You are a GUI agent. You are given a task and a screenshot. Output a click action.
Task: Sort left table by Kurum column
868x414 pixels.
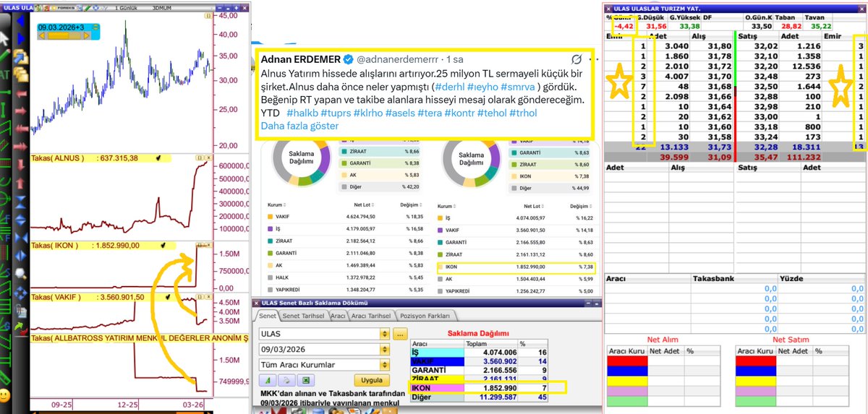[x=278, y=205]
